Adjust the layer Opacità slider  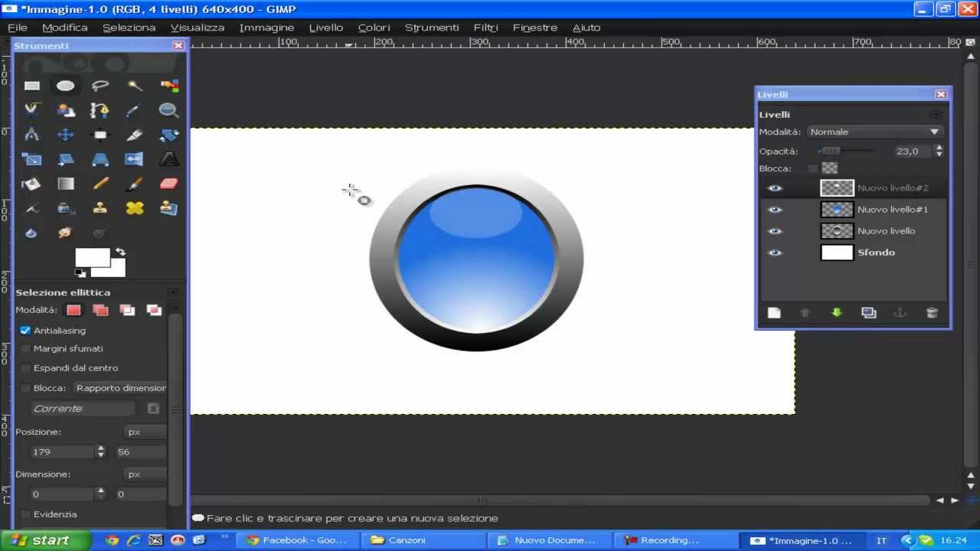click(846, 152)
